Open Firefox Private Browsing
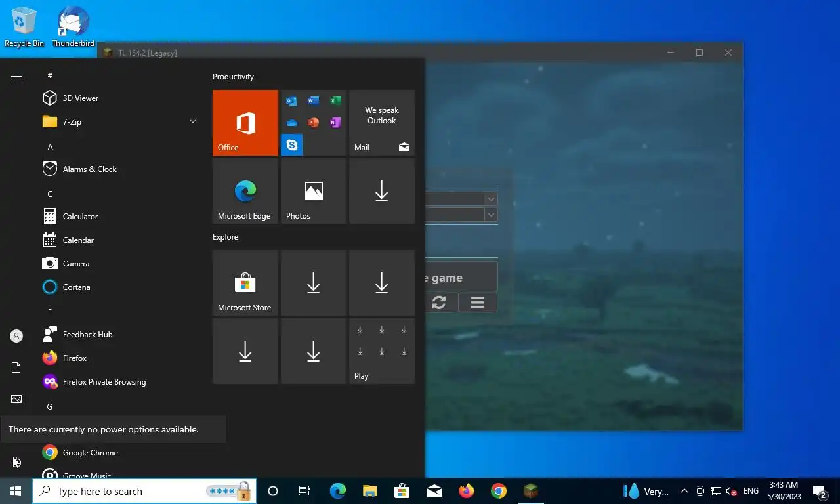840x504 pixels. point(118,382)
